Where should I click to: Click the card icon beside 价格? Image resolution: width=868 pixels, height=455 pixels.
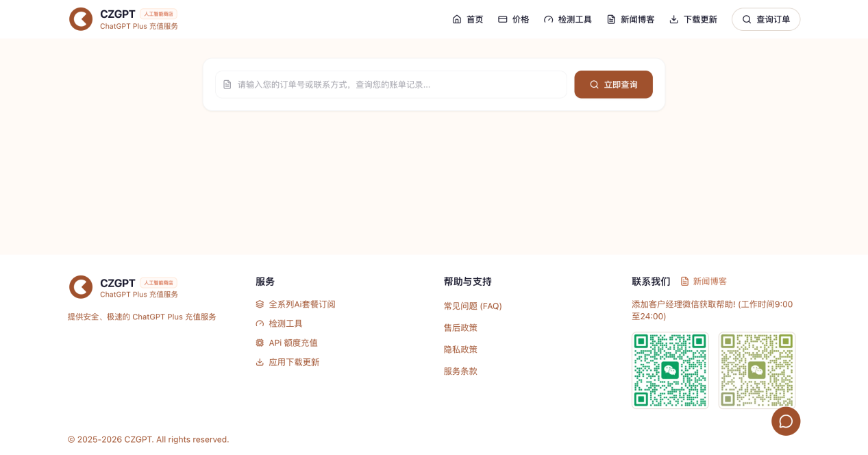[x=503, y=19]
